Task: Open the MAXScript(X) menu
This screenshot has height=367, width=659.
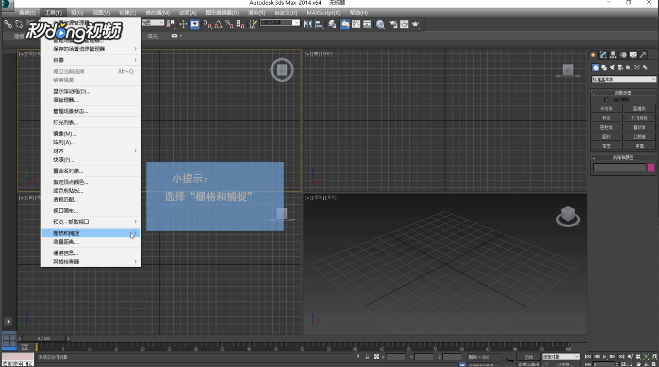Action: (x=323, y=13)
